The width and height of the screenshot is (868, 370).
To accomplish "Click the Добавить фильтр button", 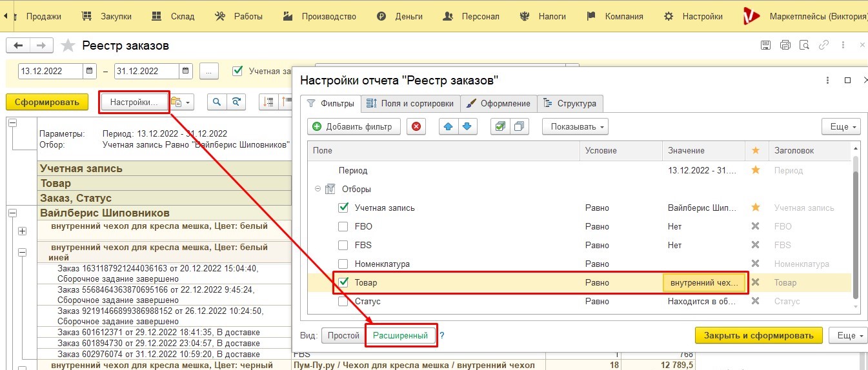I will point(353,126).
